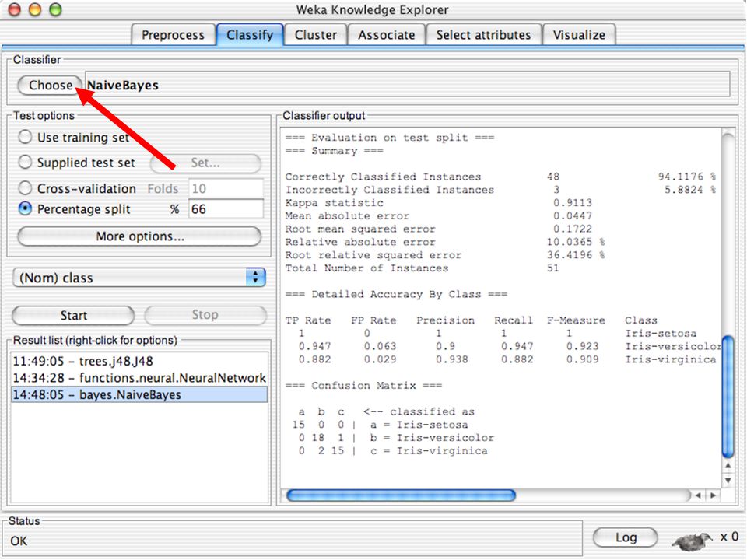Click the Set... test set button
This screenshot has height=560, width=747.
(205, 163)
